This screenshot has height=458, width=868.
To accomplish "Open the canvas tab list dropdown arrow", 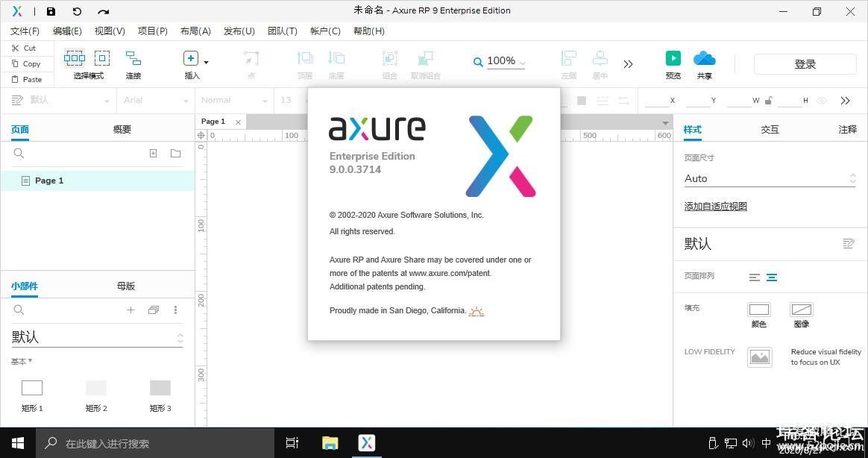I will click(x=665, y=122).
